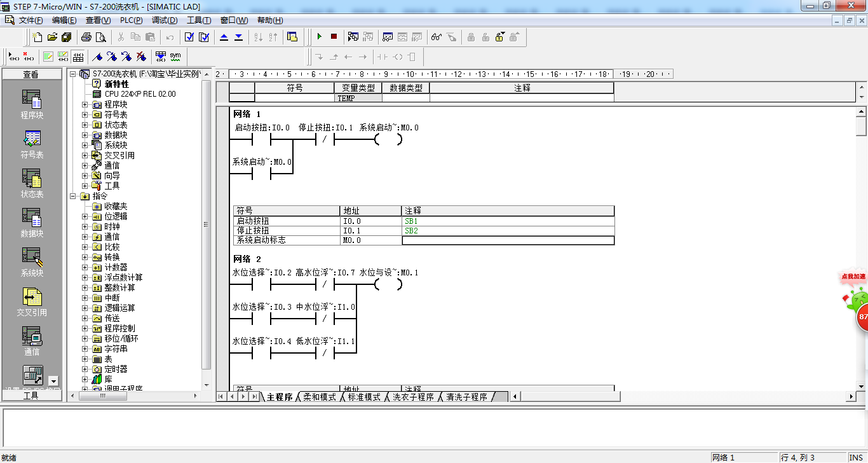The height and width of the screenshot is (463, 868).
Task: Click the unlock force icon with dropdown
Action: 500,37
